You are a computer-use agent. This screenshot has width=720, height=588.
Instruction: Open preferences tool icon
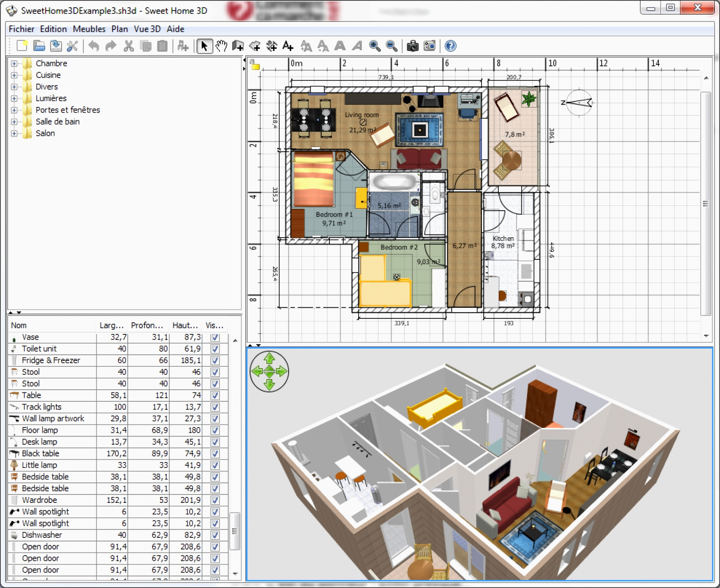(72, 46)
